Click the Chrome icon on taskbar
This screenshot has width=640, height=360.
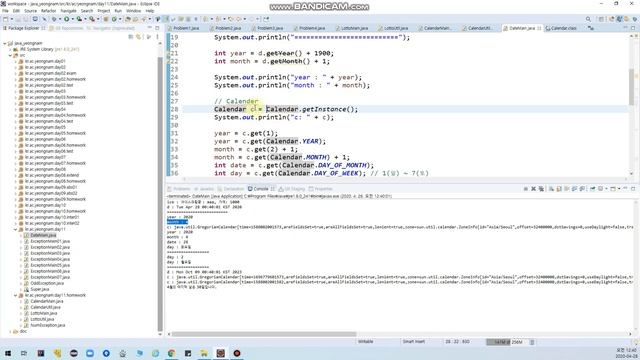(x=171, y=353)
